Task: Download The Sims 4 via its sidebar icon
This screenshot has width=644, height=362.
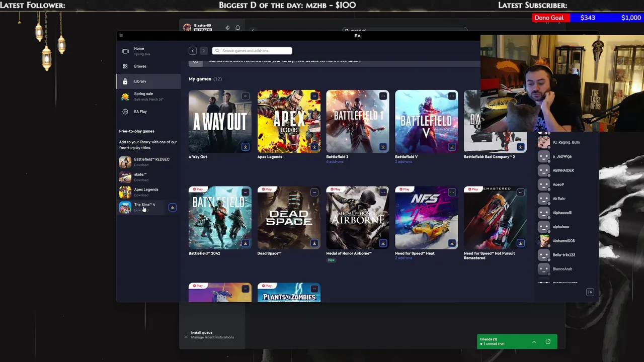Action: (x=172, y=207)
